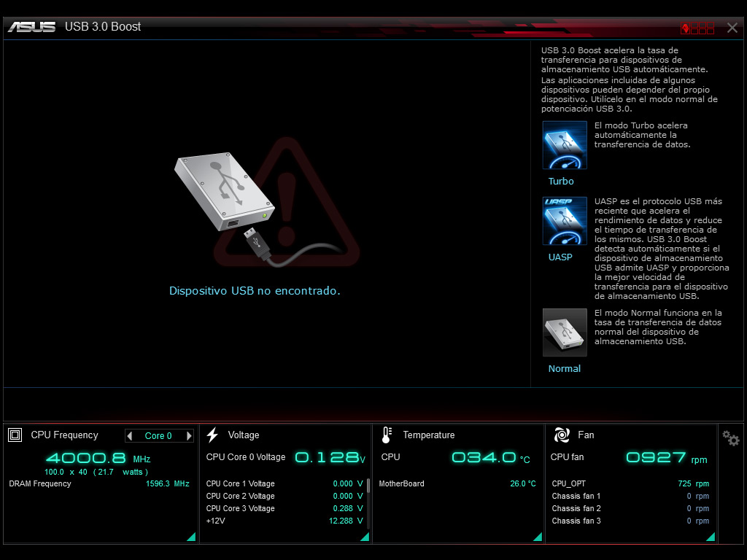
Task: Close the USB 3.0 Boost window
Action: pyautogui.click(x=732, y=28)
